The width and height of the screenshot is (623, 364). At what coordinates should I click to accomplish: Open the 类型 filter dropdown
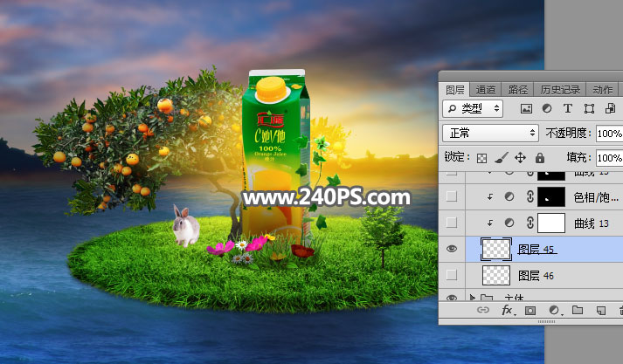(x=473, y=108)
